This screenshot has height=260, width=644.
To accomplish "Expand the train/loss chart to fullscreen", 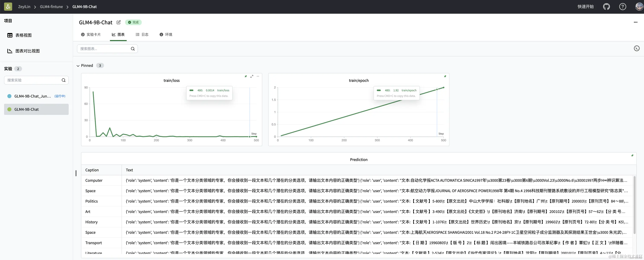I will click(252, 76).
